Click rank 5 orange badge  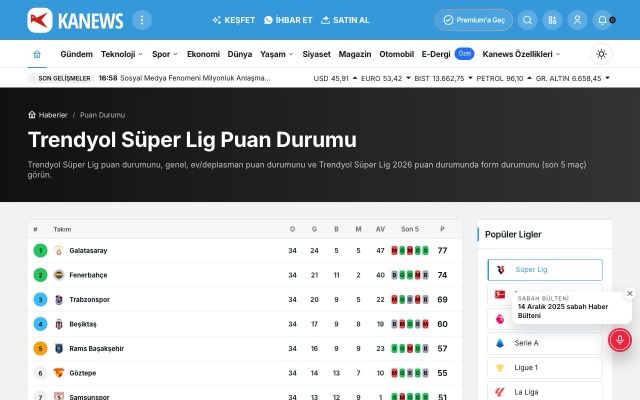tap(40, 349)
